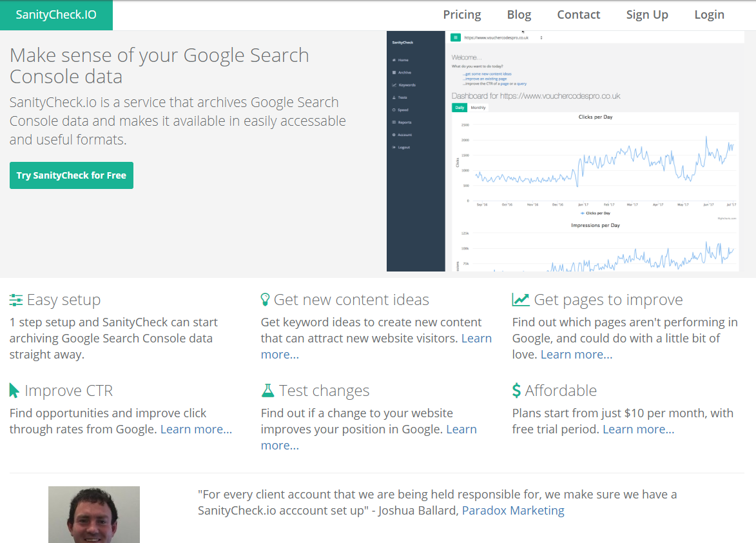This screenshot has width=756, height=543.
Task: Click Joshua Ballard's testimonial photo
Action: click(94, 515)
